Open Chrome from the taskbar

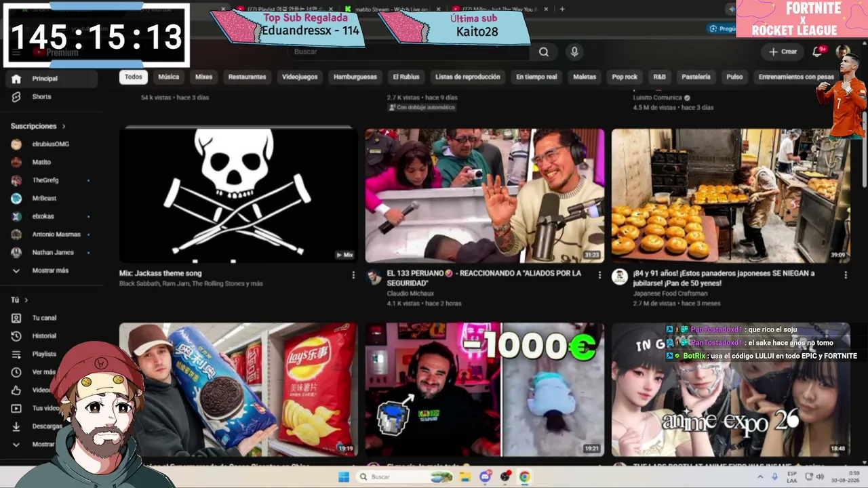point(525,477)
